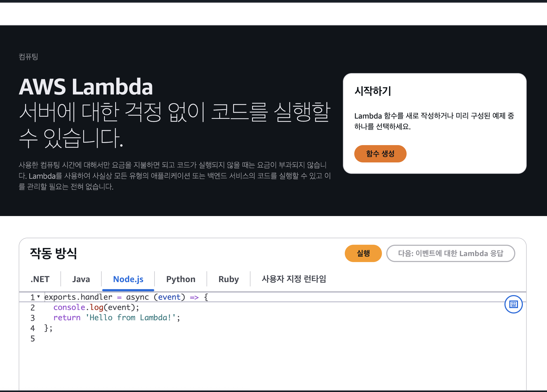Open the Node.js tab
The width and height of the screenshot is (547, 392).
click(x=128, y=279)
